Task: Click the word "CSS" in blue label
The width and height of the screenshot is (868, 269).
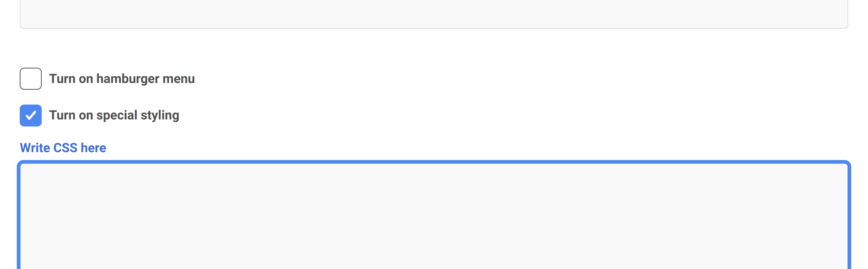Action: tap(65, 148)
